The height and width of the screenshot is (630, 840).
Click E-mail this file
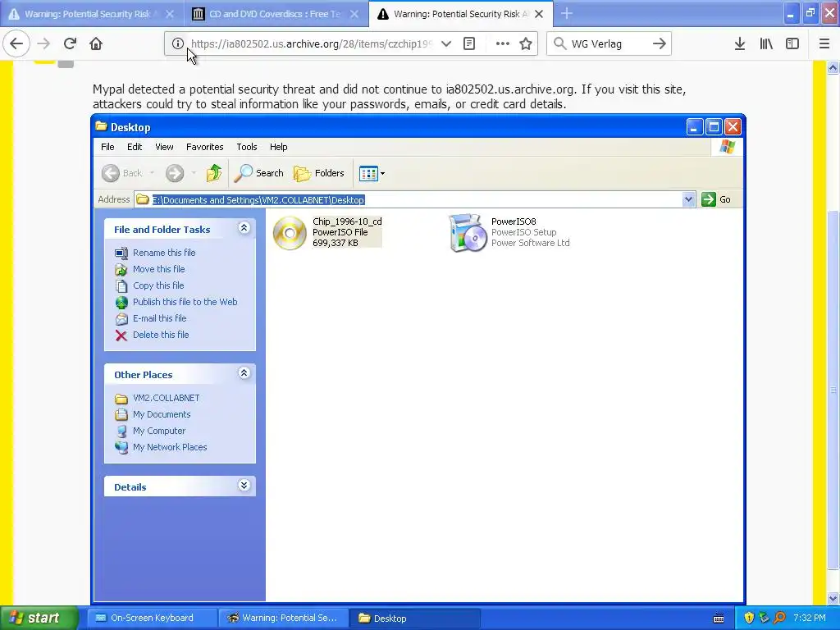coord(160,318)
